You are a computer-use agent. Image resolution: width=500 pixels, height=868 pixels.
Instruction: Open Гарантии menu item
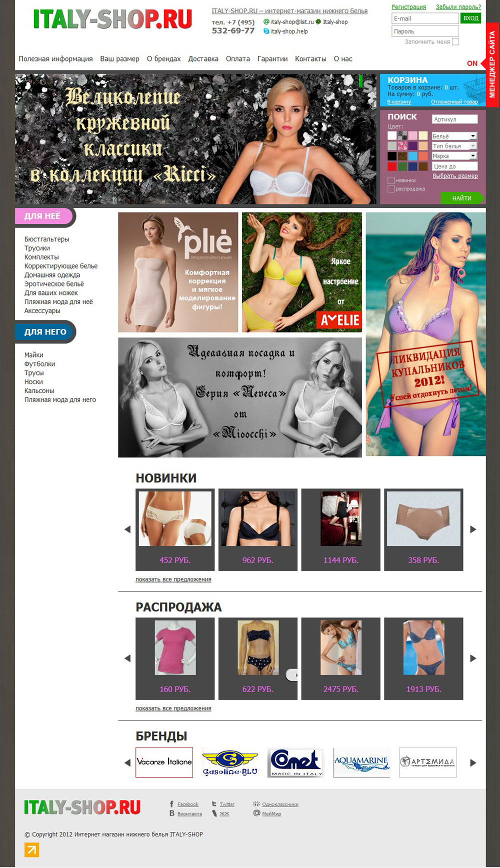(x=272, y=59)
